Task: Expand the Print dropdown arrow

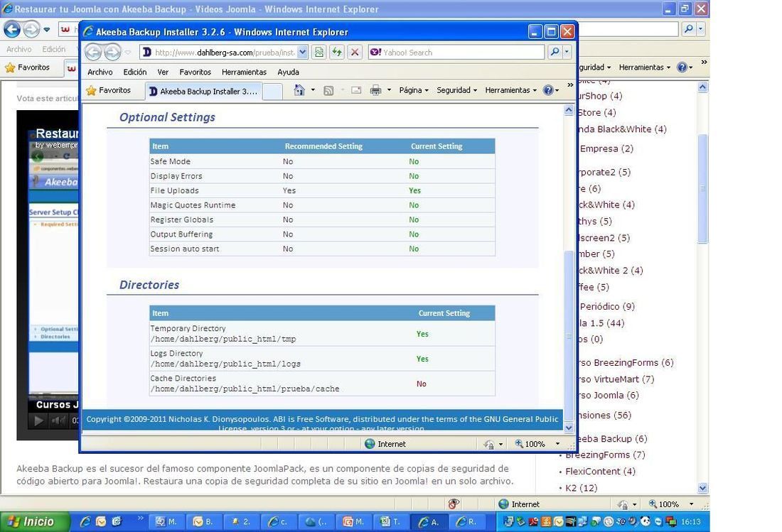Action: [x=389, y=90]
